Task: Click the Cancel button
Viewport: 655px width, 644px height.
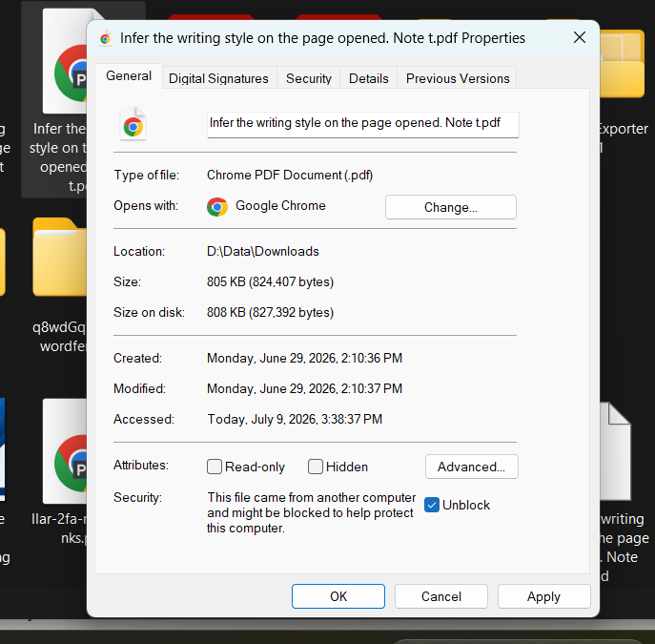Action: (441, 596)
